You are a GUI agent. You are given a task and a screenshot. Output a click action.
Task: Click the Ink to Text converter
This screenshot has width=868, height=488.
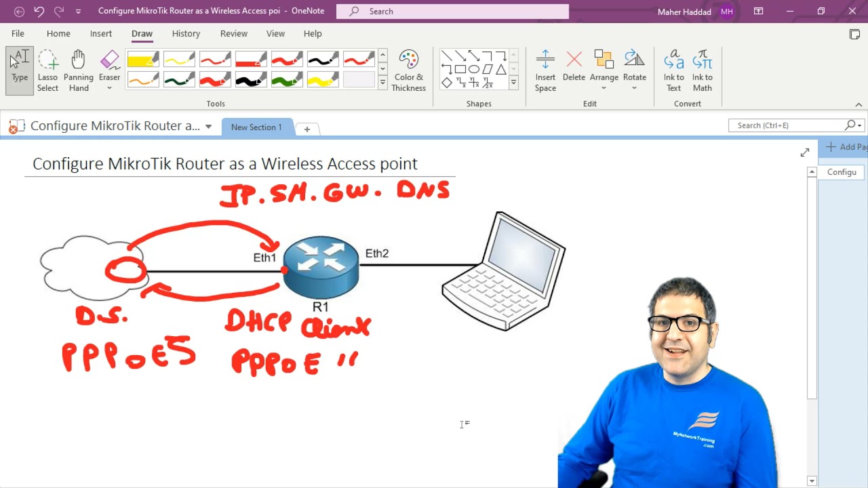coord(673,70)
